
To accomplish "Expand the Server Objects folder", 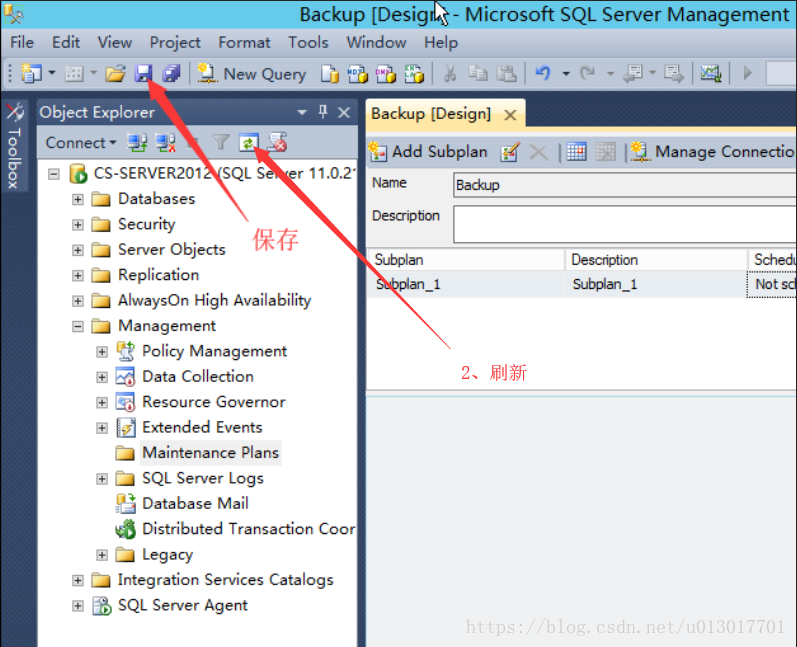I will point(78,250).
